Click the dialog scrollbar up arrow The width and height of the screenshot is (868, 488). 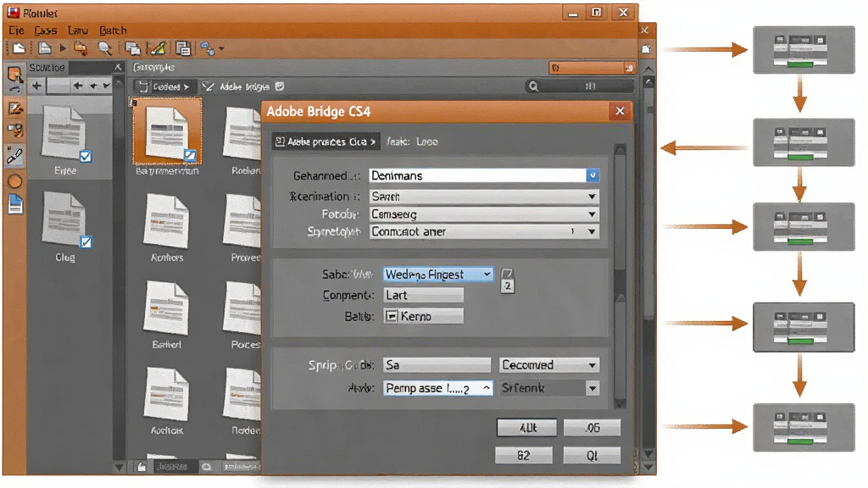tap(620, 151)
